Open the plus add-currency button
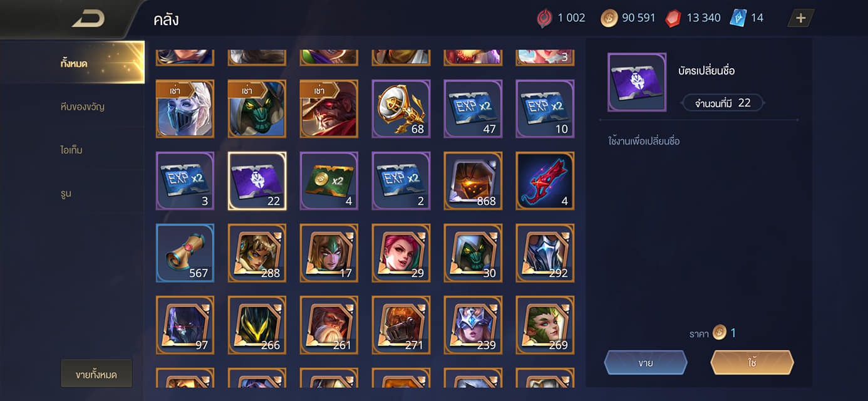The width and height of the screenshot is (868, 401). [800, 18]
